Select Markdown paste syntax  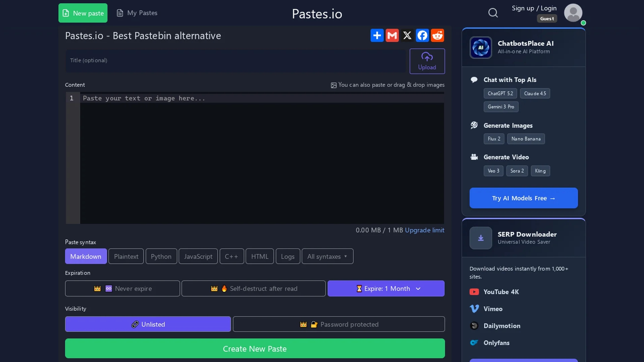click(x=86, y=256)
